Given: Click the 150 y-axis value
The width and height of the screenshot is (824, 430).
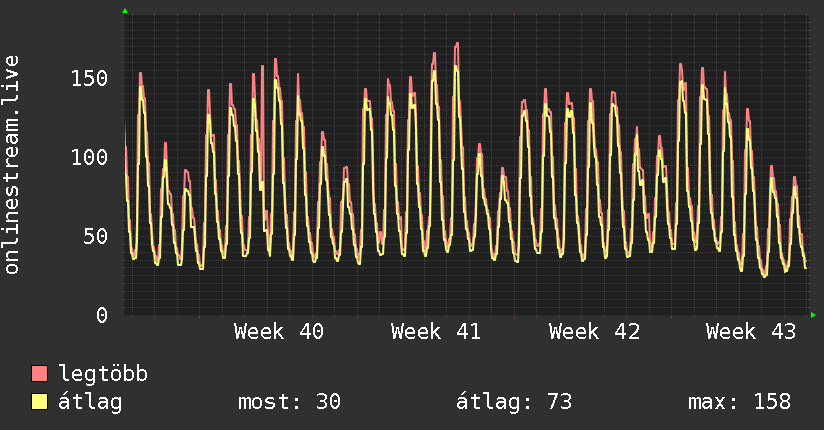Looking at the screenshot, I should [x=89, y=78].
